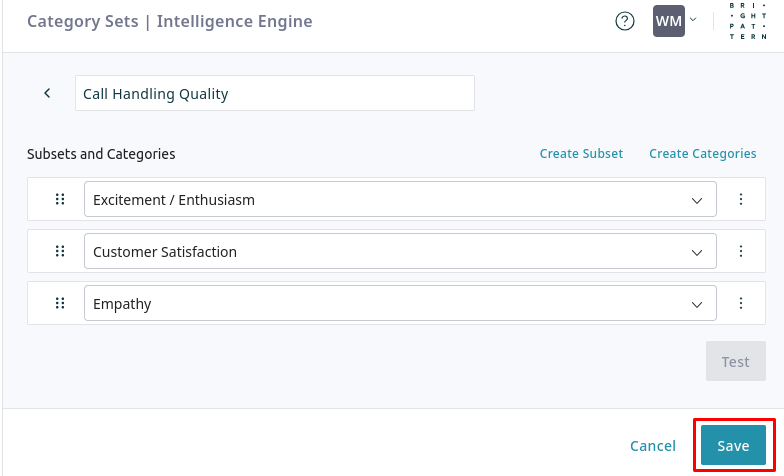Expand the Empathy dropdown
The height and width of the screenshot is (476, 784).
(x=697, y=304)
